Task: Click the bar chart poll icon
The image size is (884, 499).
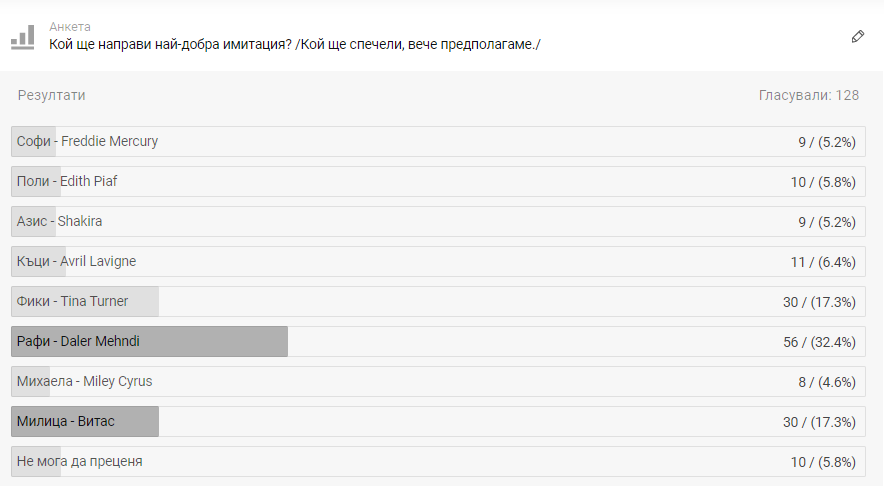Action: click(x=22, y=37)
